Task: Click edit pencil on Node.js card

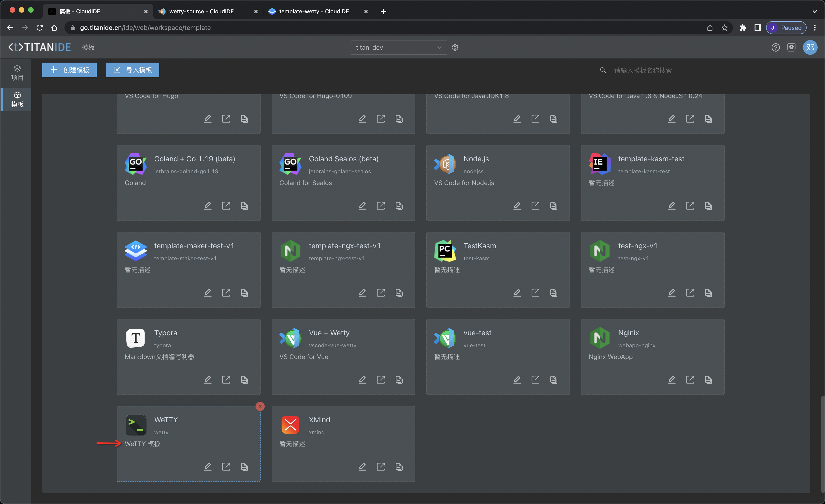Action: pyautogui.click(x=517, y=206)
